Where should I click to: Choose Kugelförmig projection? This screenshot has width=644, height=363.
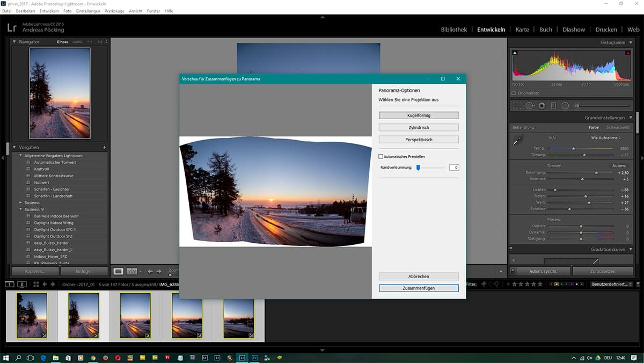[x=419, y=115]
